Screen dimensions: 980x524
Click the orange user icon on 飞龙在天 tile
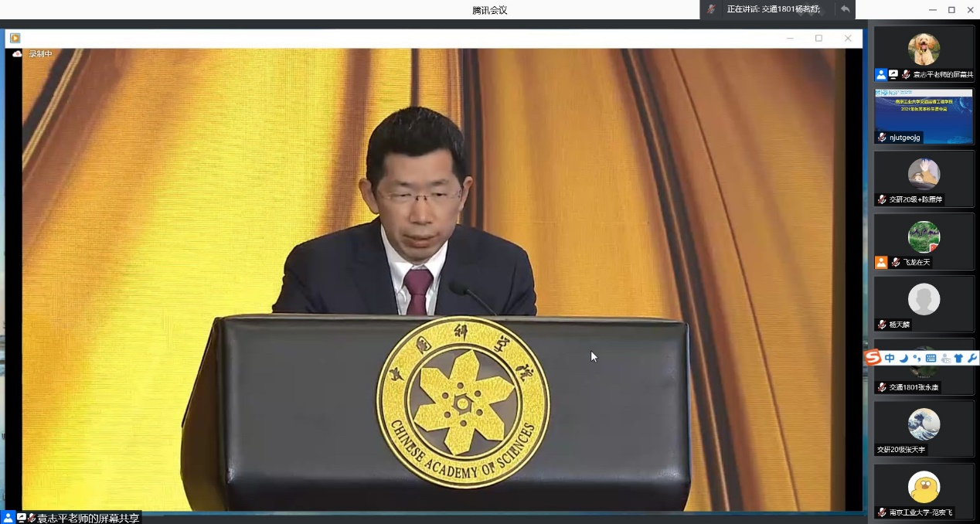(x=881, y=262)
